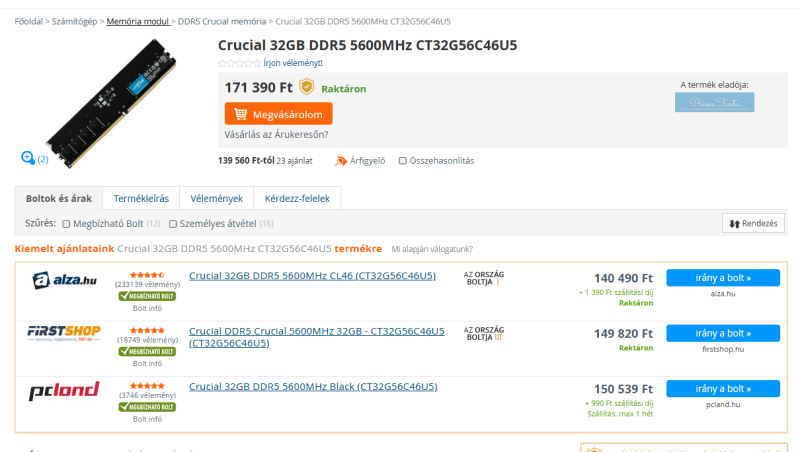Switch to the Vélemények tab

pos(217,198)
